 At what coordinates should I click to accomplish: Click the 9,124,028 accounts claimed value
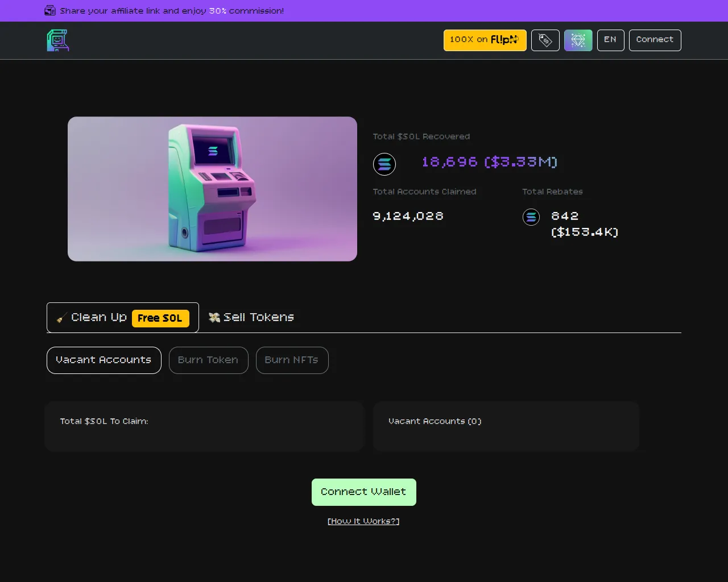coord(408,216)
